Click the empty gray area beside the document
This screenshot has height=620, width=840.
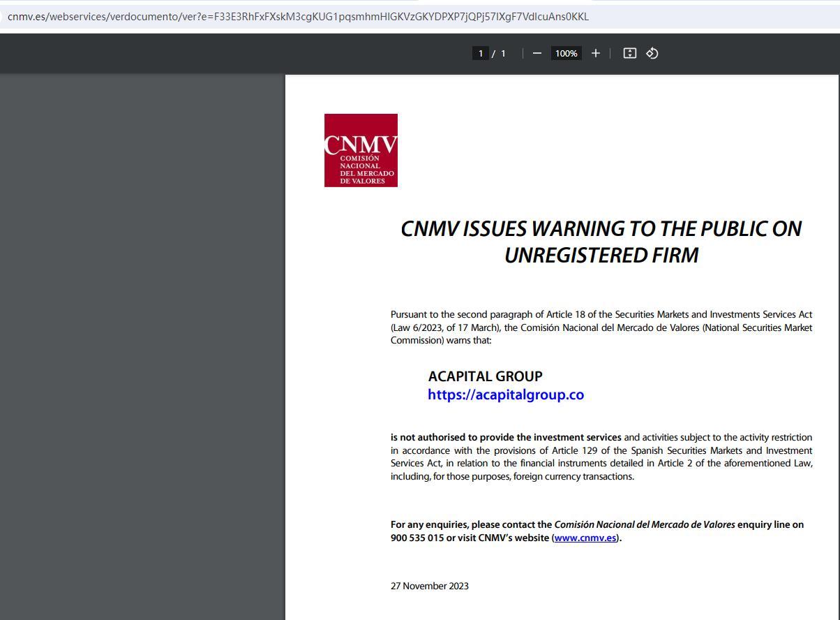click(x=140, y=349)
